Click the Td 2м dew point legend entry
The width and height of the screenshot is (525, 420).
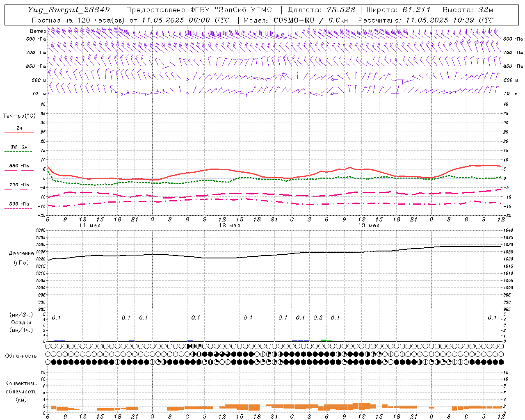tap(19, 147)
